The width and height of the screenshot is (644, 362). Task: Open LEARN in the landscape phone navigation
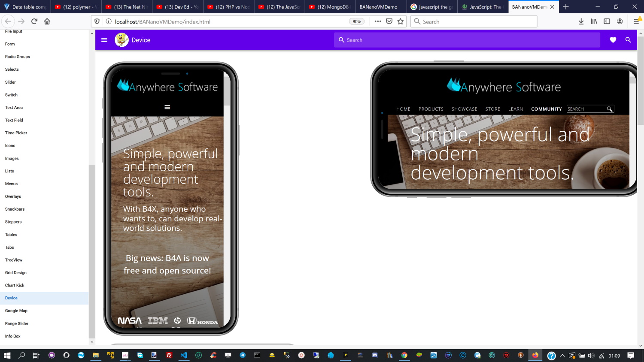click(516, 109)
